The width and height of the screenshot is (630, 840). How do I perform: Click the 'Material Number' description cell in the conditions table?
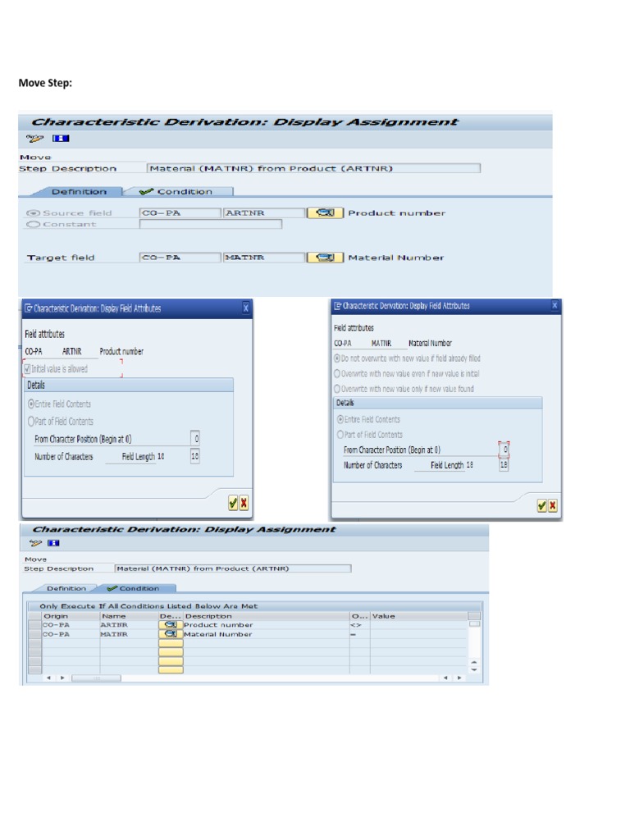[267, 634]
